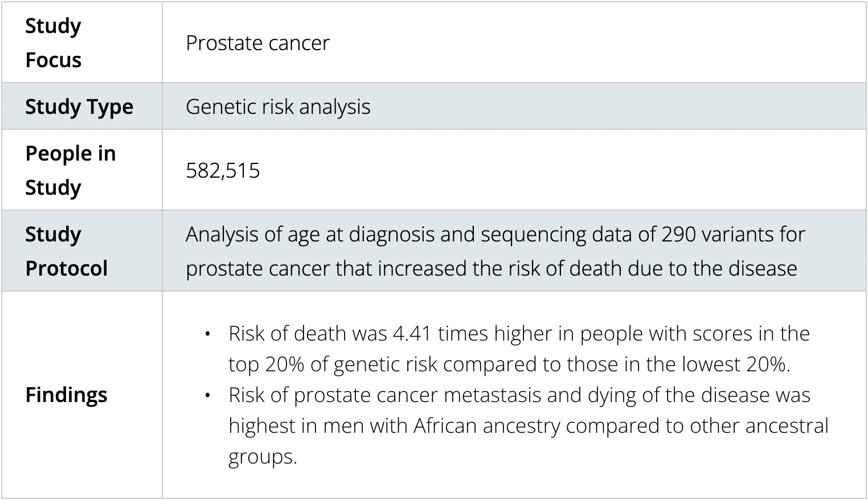Click the Study Protocol row header
Image resolution: width=868 pixels, height=500 pixels.
67,251
